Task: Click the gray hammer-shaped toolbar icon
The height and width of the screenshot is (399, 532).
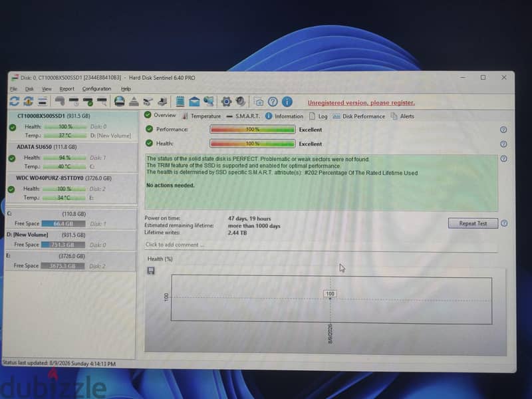Action: tap(60, 101)
